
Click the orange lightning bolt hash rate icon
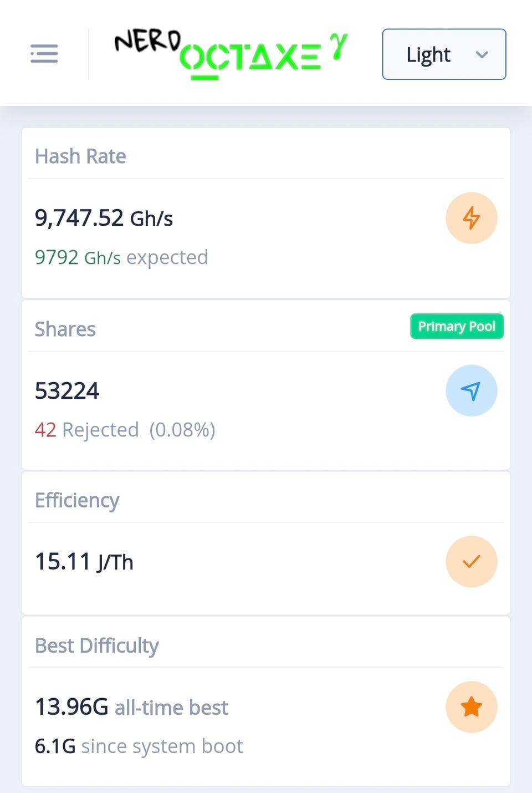point(471,218)
